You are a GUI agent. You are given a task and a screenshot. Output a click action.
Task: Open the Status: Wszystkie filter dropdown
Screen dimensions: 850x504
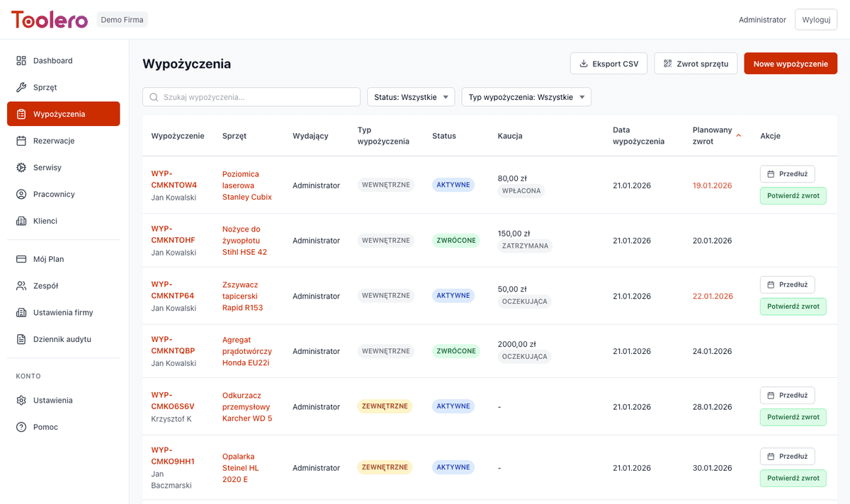411,97
